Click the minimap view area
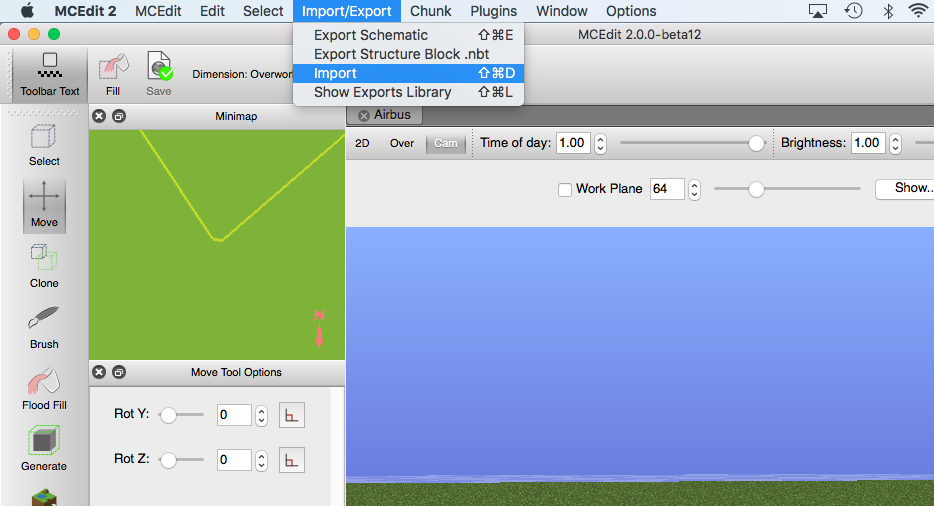The height and width of the screenshot is (506, 934). point(217,245)
